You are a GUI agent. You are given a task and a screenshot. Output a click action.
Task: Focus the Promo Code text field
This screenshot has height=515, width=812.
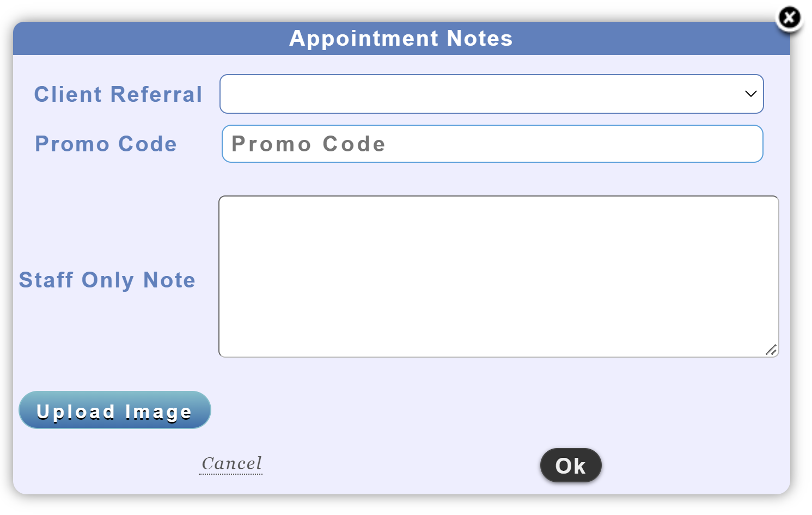[492, 144]
